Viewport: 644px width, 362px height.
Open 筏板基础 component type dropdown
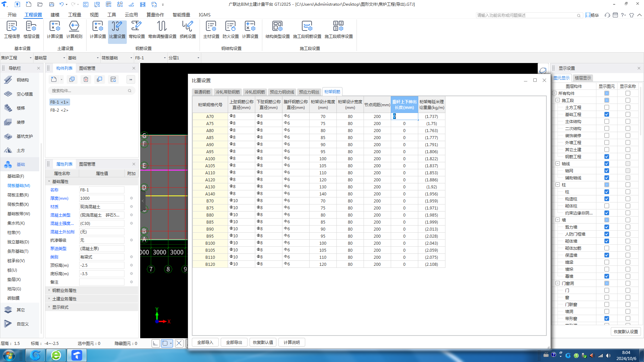point(117,58)
